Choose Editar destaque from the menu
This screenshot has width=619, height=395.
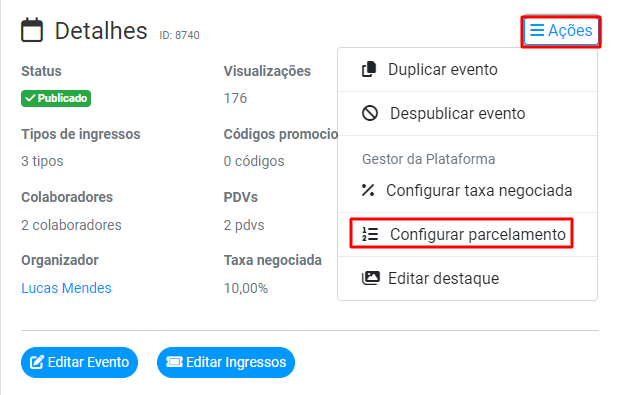pyautogui.click(x=467, y=278)
